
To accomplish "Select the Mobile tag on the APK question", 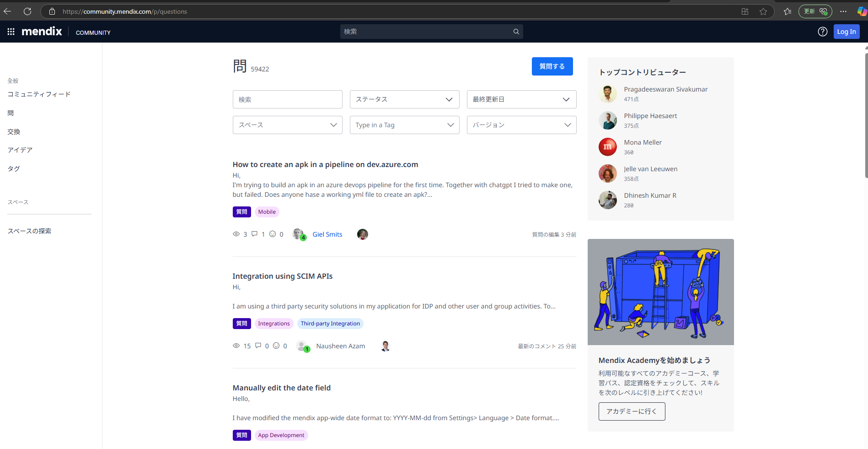I will (x=267, y=211).
